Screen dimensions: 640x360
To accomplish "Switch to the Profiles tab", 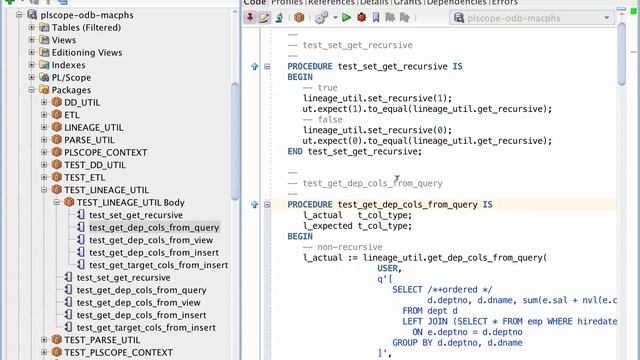I will [287, 2].
